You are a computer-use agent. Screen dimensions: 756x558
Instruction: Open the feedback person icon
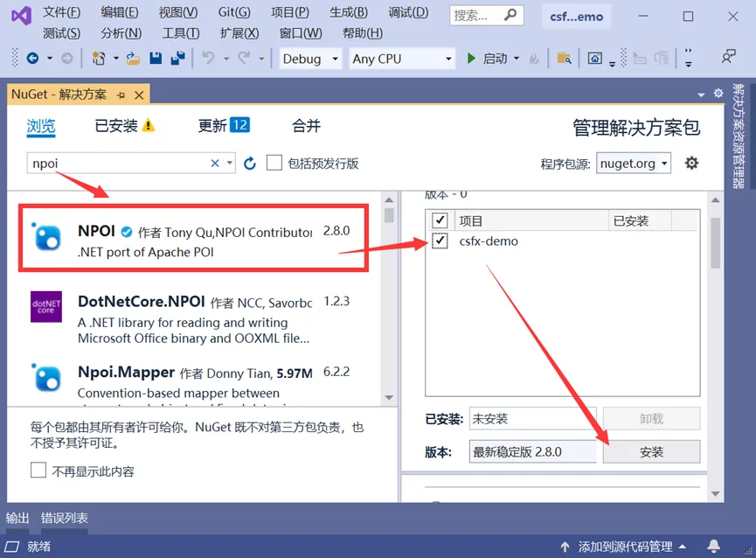click(728, 57)
